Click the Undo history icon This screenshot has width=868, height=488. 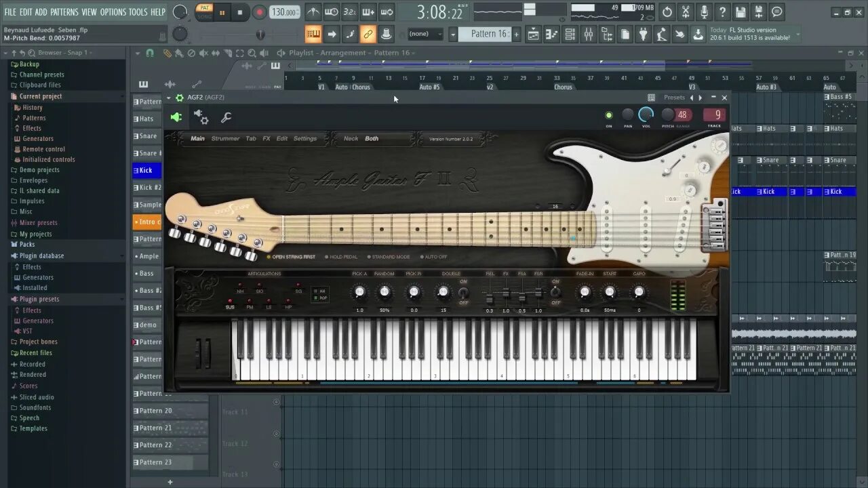(x=667, y=12)
